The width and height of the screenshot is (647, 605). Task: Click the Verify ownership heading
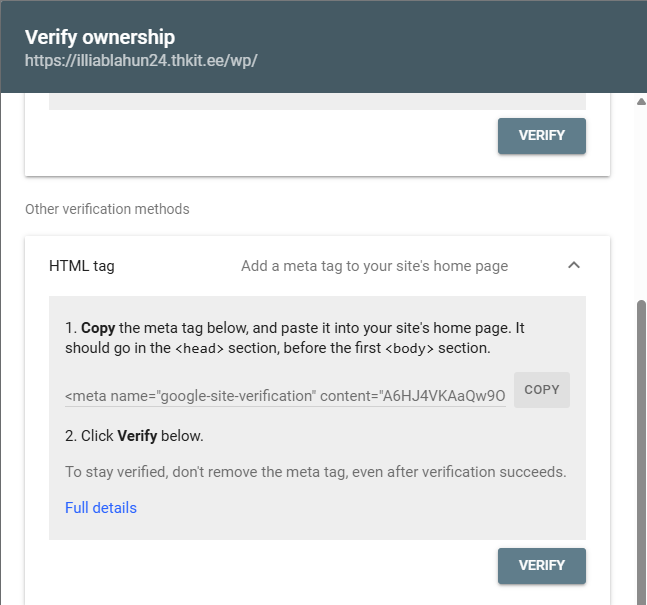[100, 37]
